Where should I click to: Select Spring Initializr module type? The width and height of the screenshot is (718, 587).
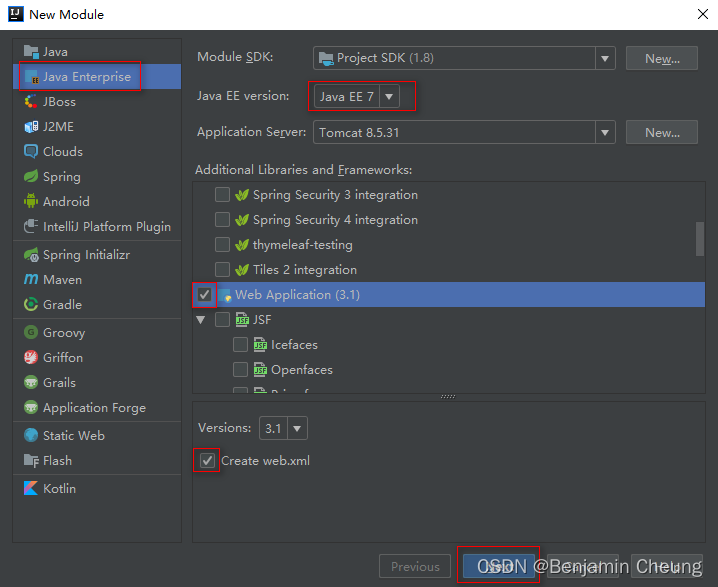pos(97,255)
